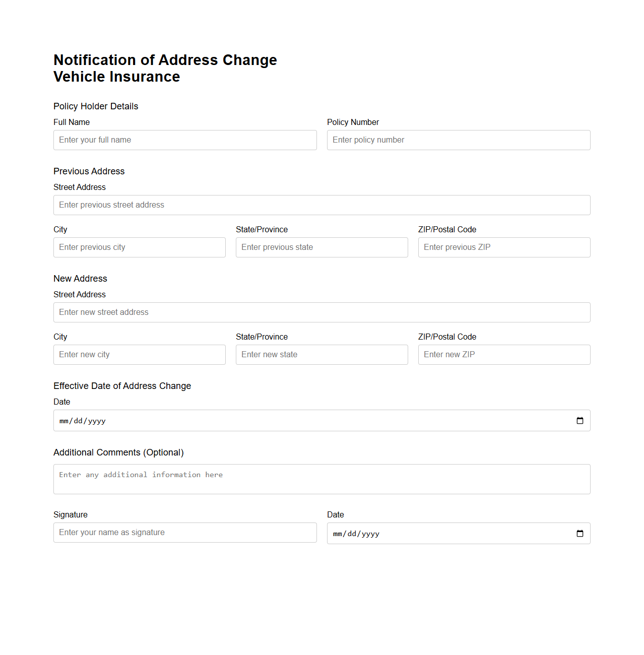Open the Effective Date calendar picker icon
The image size is (644, 655).
579,420
